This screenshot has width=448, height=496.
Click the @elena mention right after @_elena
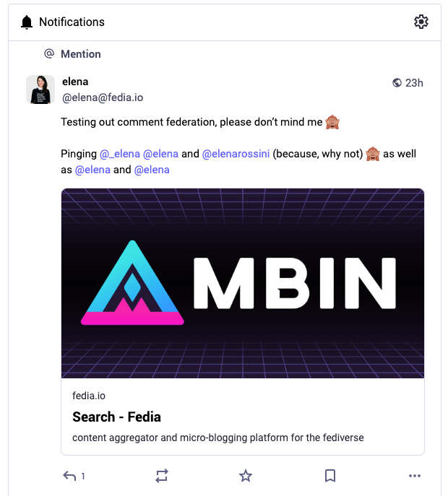(x=161, y=154)
